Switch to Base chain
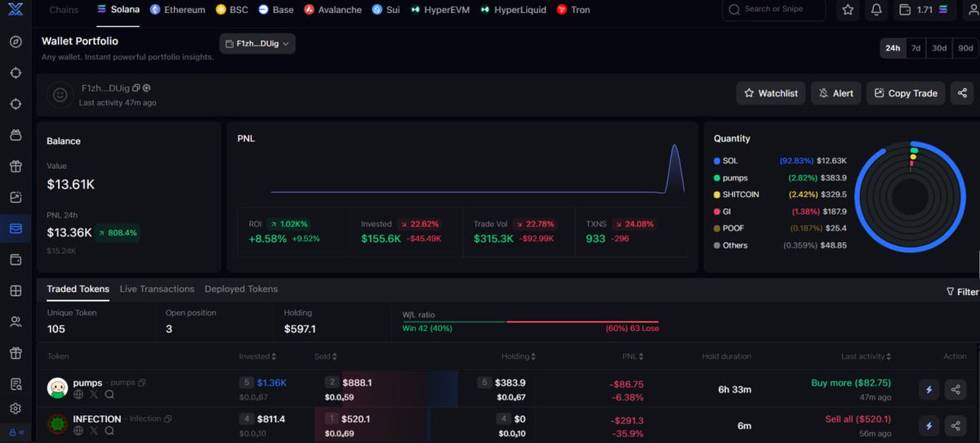The width and height of the screenshot is (980, 443). click(276, 10)
